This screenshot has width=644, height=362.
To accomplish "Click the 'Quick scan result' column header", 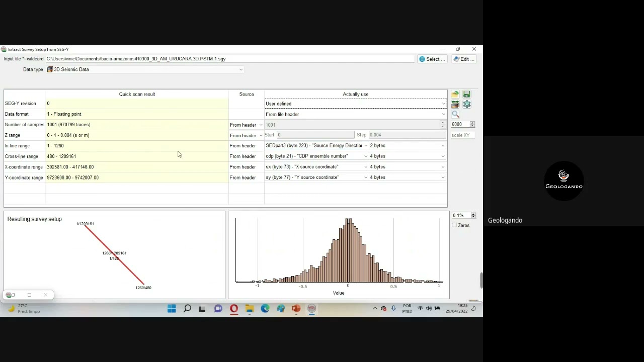I will [x=137, y=94].
